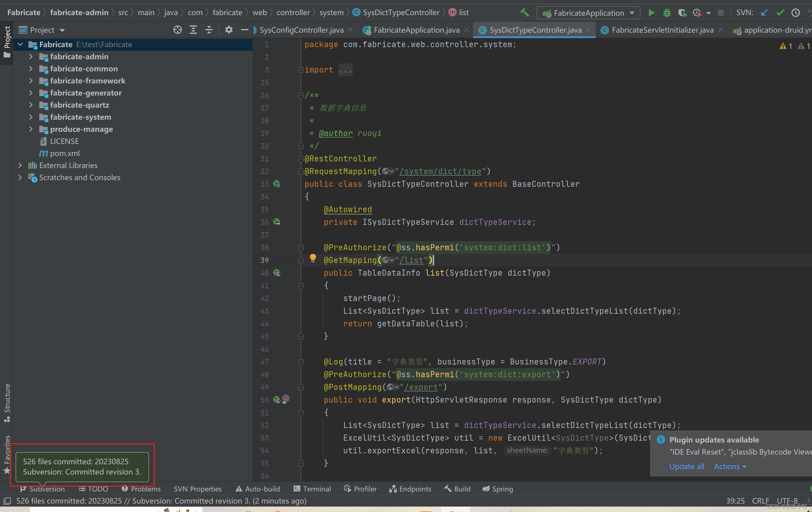
Task: Click SVN Commit checkmark icon
Action: [x=780, y=13]
